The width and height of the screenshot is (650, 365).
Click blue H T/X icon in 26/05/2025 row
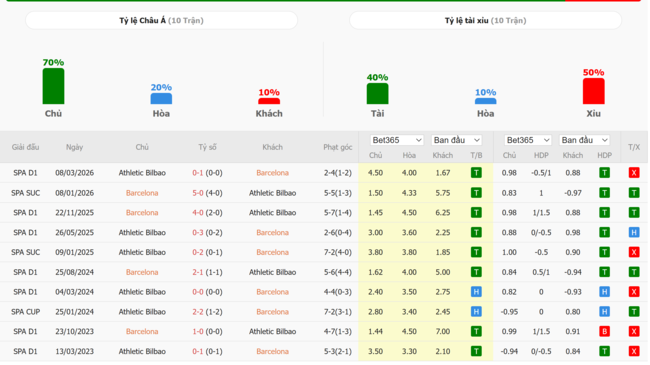pyautogui.click(x=634, y=233)
